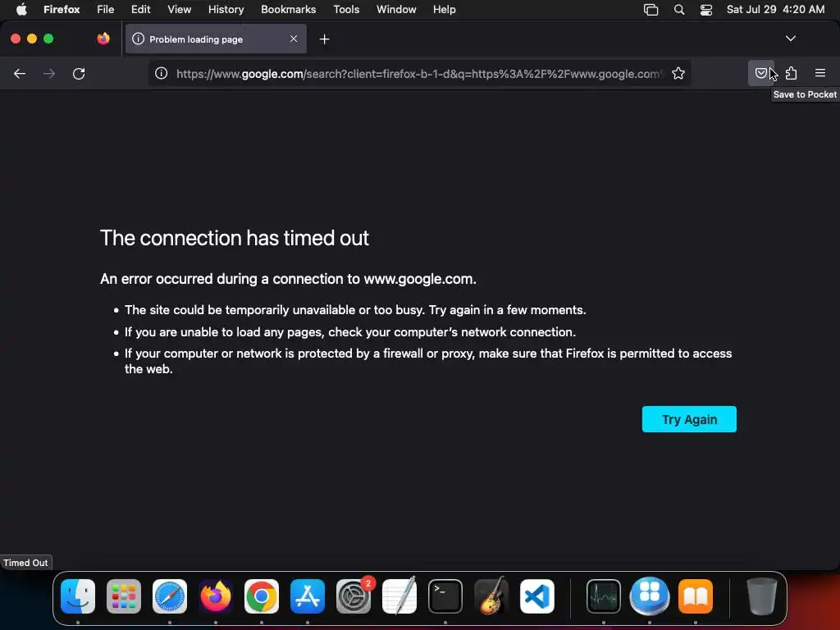Focus the URL address bar
Screen dimensions: 840x630
(418, 73)
